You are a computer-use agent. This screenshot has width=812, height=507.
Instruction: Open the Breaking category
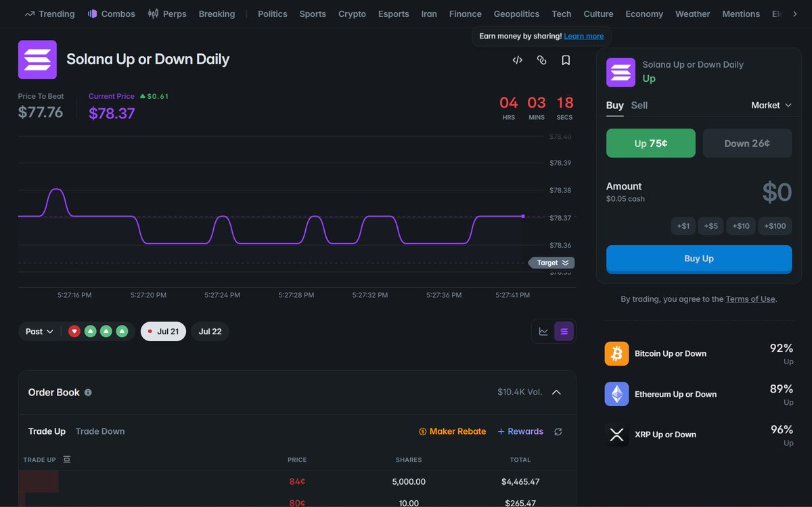point(217,14)
